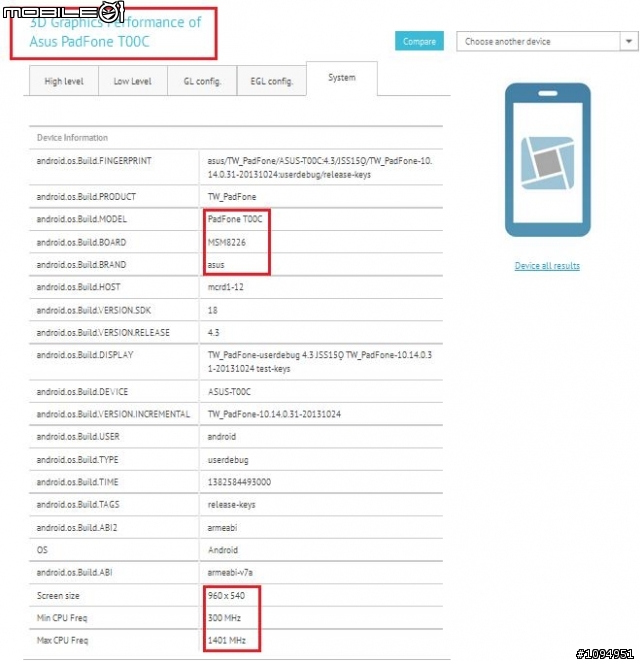Select the FINGERPRINT value starting 'asus/TW_PadFone'
This screenshot has height=662, width=640.
pos(320,168)
